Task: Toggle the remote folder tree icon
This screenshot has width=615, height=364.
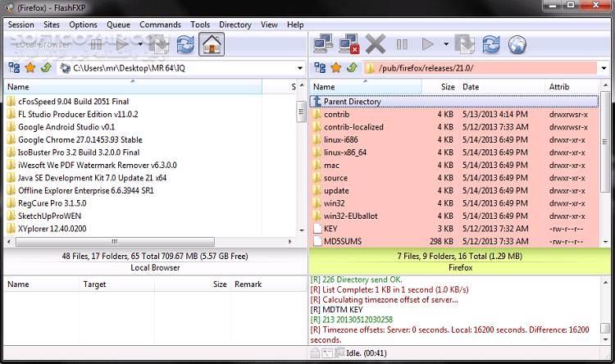Action: 320,68
